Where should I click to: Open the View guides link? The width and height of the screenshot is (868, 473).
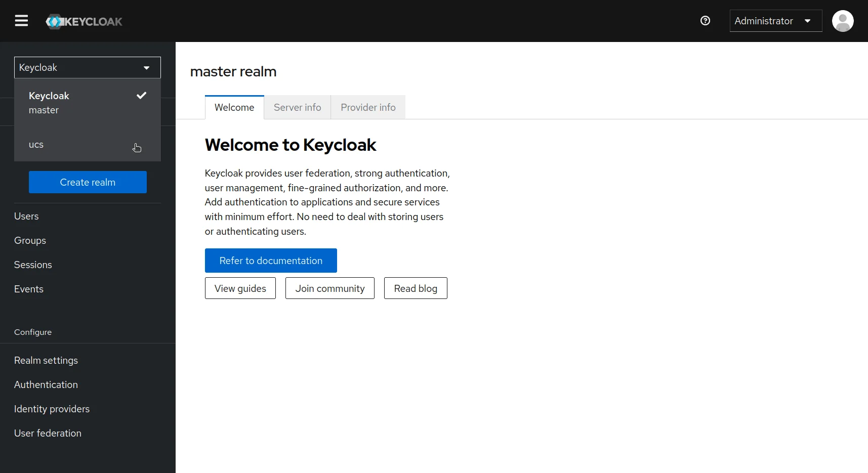click(240, 288)
